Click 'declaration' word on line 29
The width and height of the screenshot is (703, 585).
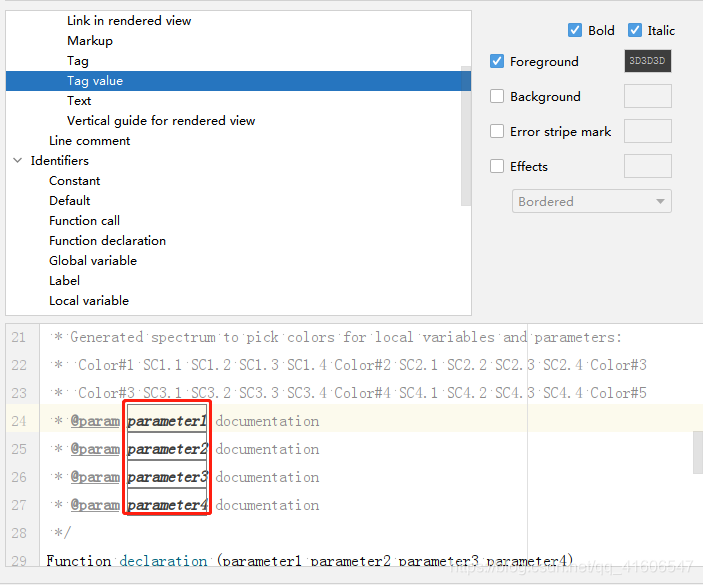pos(163,561)
